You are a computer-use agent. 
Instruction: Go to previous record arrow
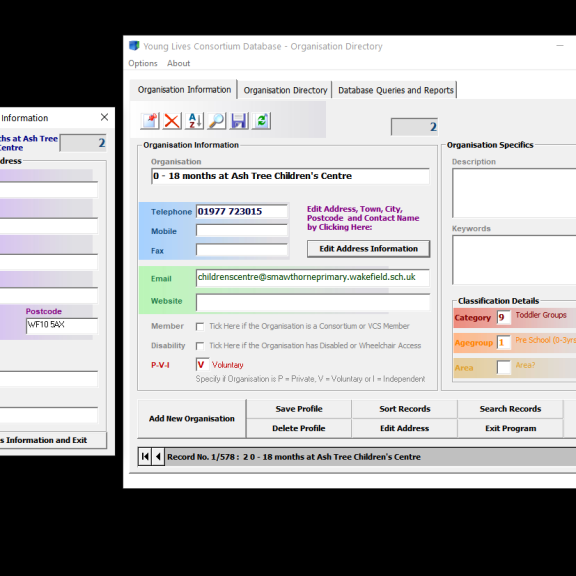click(x=158, y=457)
